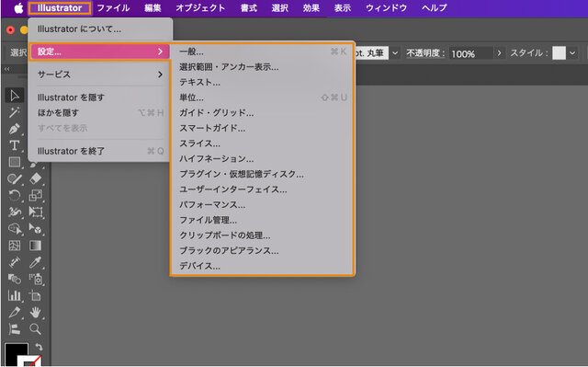
Task: Select the Gradient tool
Action: point(36,246)
